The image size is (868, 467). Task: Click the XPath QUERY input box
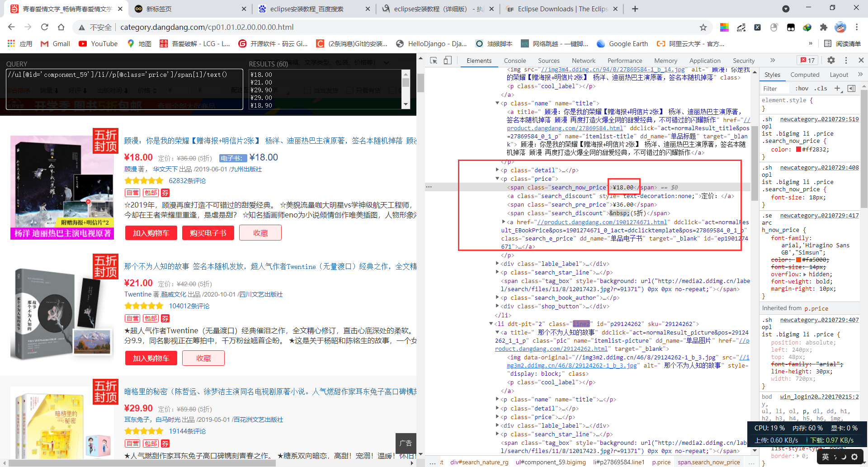[x=124, y=89]
